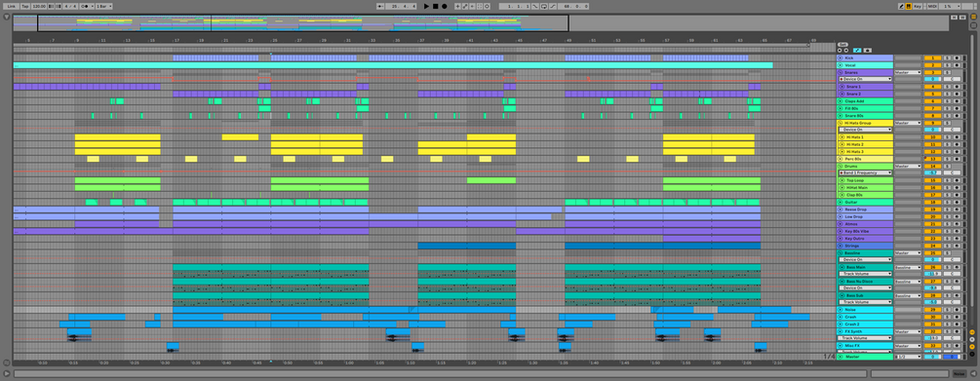Toggle the automation lane view button

(x=857, y=50)
